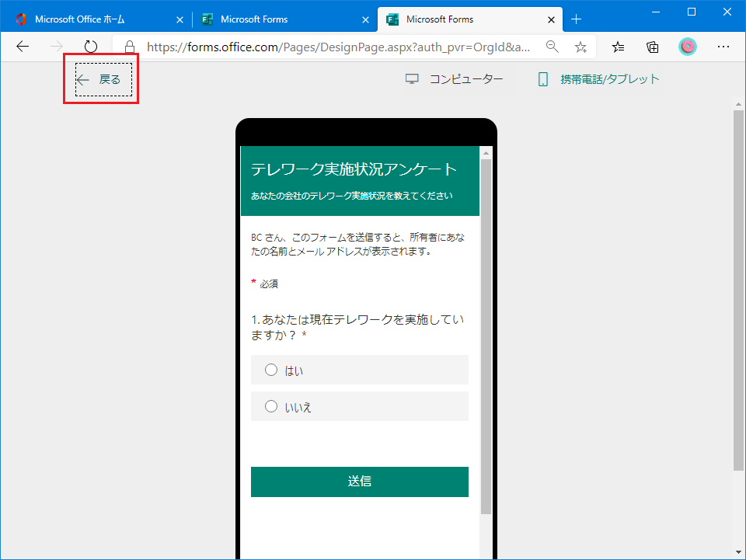
Task: Click the monitor icon beside コンピューター
Action: (412, 79)
